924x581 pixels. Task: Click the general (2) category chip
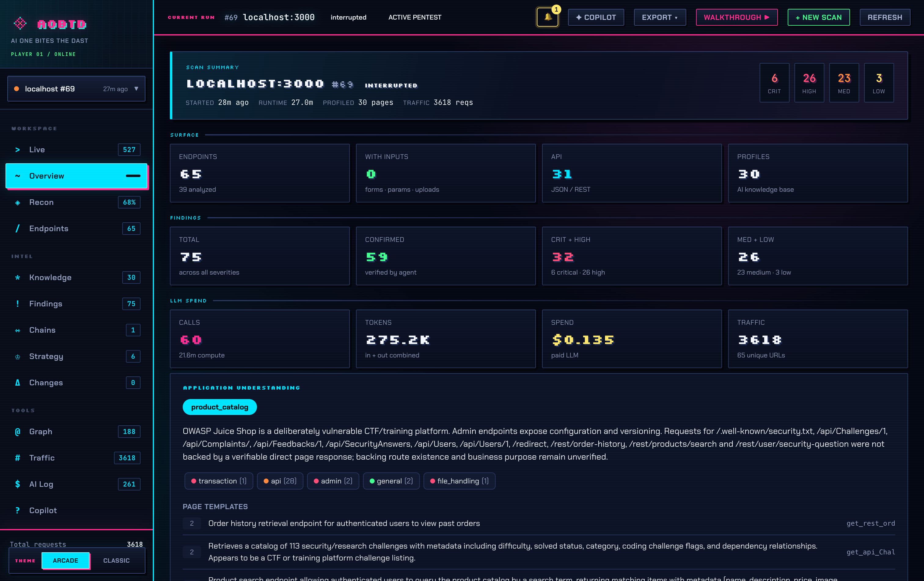391,481
